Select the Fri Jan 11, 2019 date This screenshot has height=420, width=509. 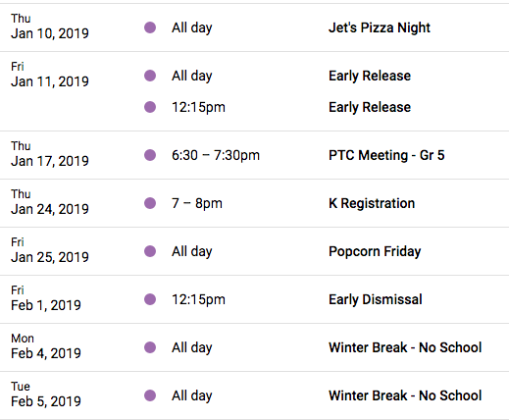(50, 75)
